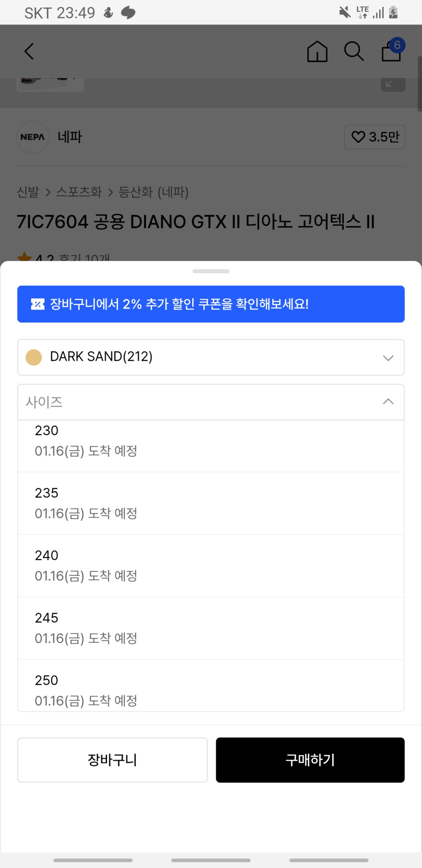Open the DARK SAND(212) color dropdown

click(211, 357)
